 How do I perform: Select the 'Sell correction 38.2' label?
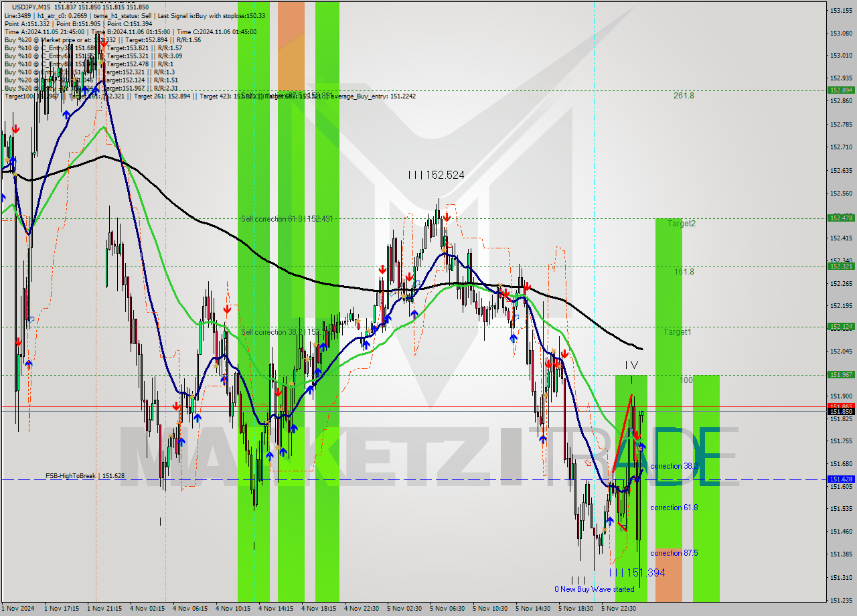272,331
